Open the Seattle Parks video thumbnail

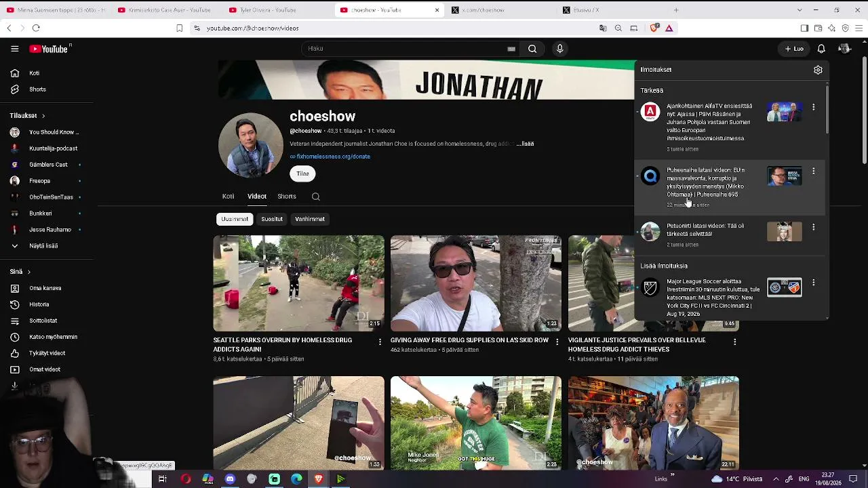298,283
